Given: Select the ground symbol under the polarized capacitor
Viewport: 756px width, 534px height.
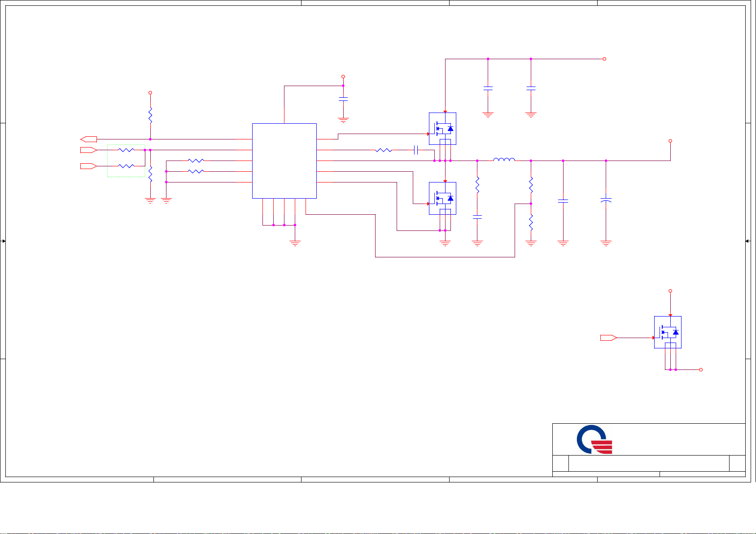Looking at the screenshot, I should tap(606, 244).
